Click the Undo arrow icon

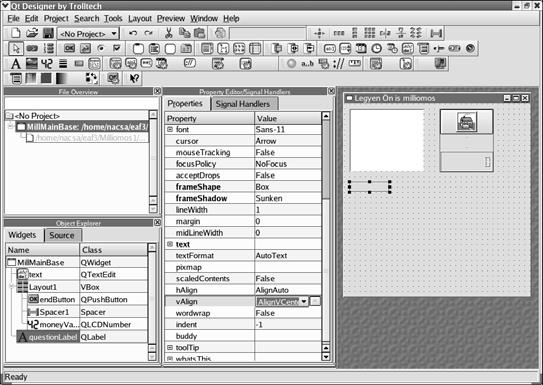coord(133,34)
